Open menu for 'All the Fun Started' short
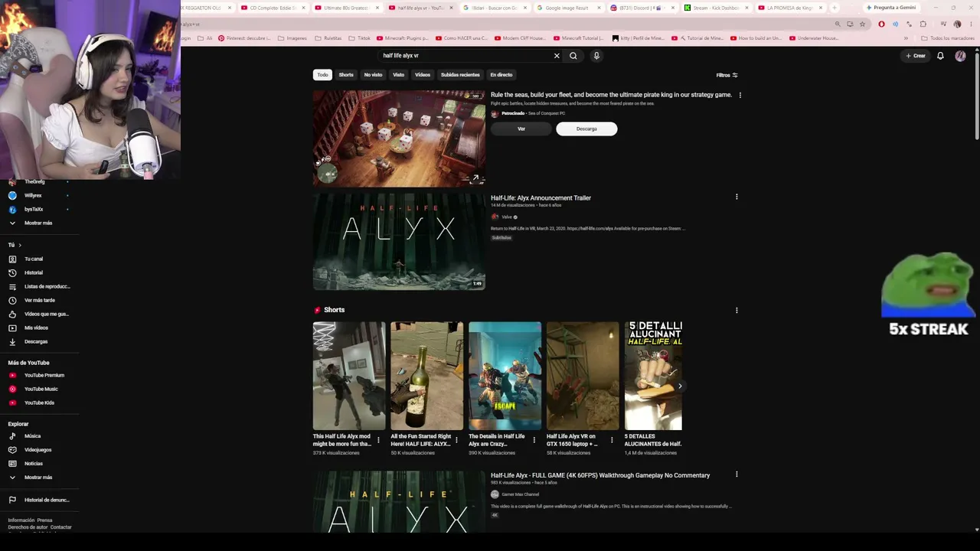 pyautogui.click(x=456, y=440)
